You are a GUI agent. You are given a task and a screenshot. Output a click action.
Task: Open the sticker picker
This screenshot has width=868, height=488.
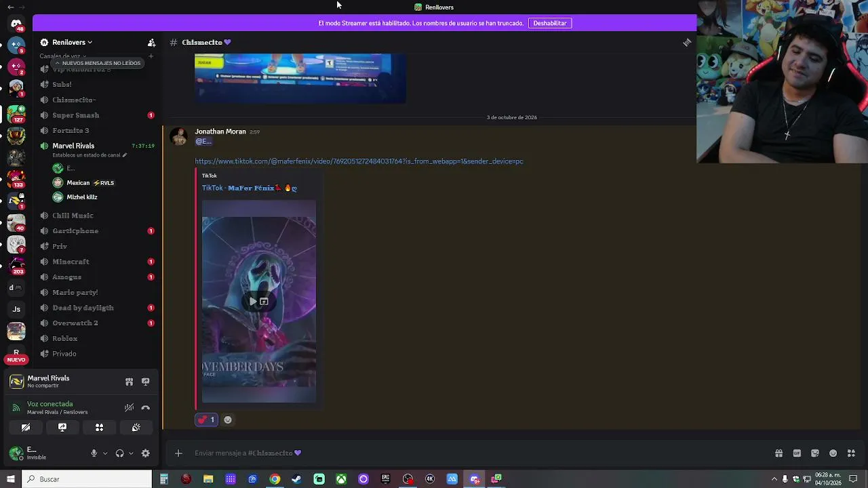815,453
